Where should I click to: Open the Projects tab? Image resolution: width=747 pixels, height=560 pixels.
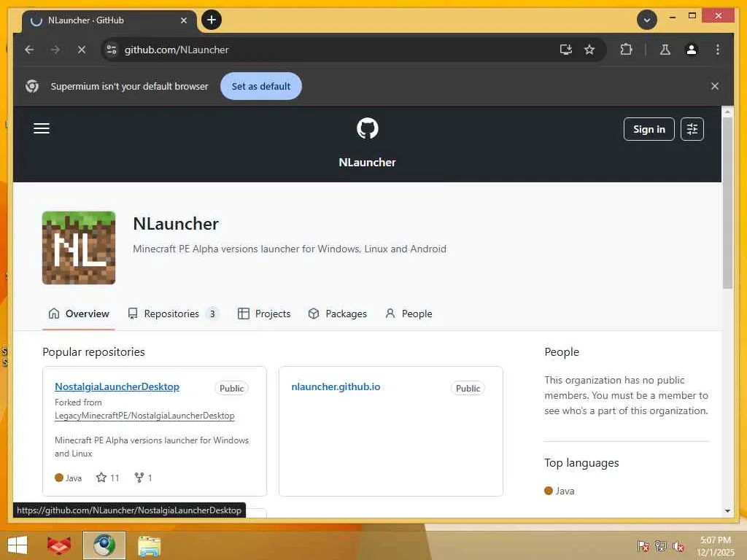pyautogui.click(x=264, y=314)
